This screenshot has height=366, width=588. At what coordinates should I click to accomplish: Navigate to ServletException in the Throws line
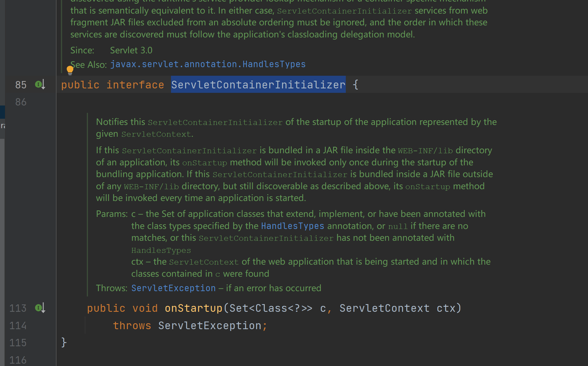pos(173,288)
